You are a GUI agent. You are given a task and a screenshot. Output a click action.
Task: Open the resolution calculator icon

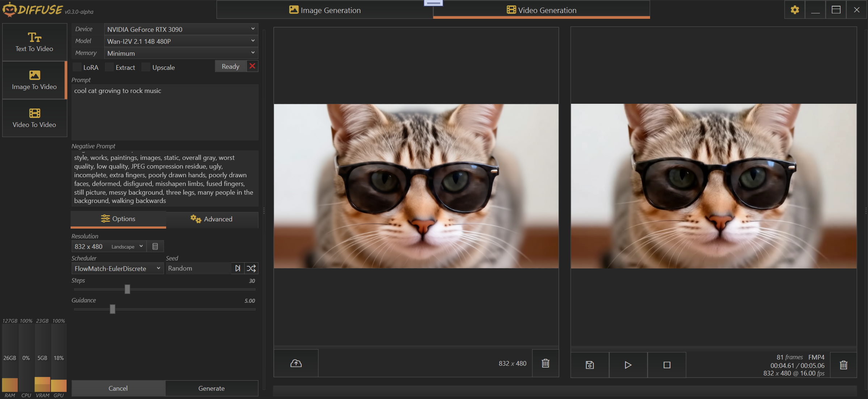click(x=155, y=246)
